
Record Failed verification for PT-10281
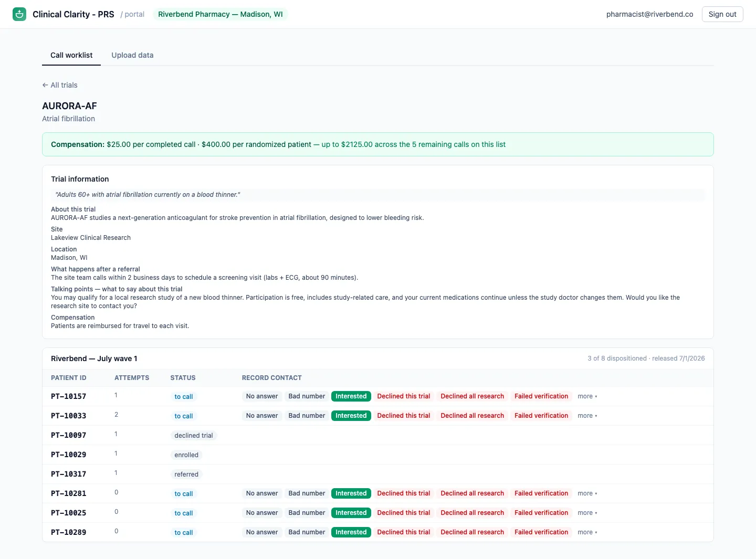tap(541, 493)
